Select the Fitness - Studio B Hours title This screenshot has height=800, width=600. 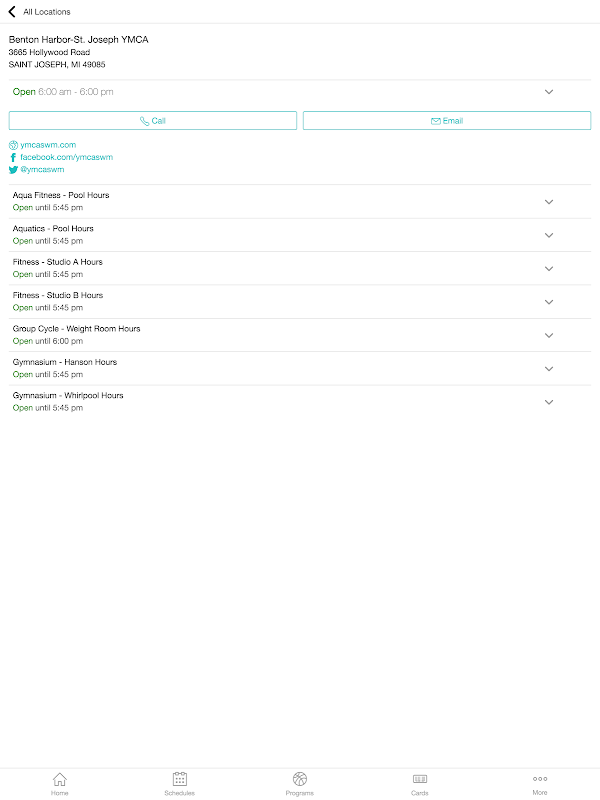pyautogui.click(x=58, y=295)
